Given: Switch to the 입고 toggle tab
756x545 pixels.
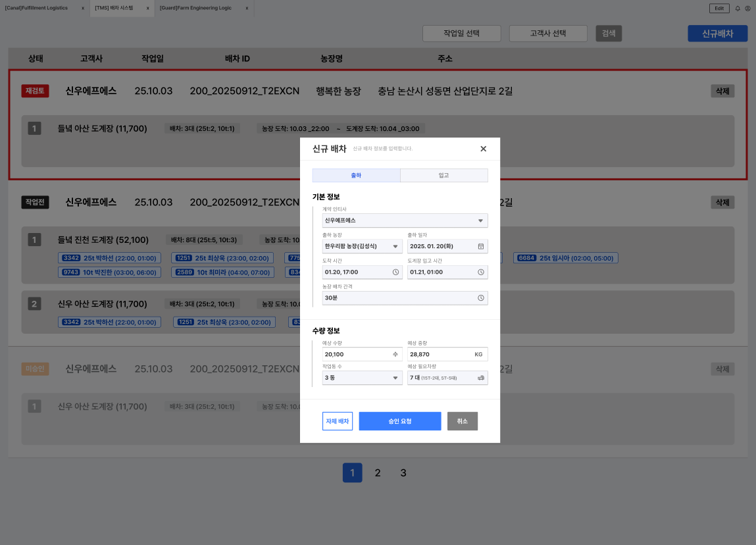Looking at the screenshot, I should click(x=444, y=175).
